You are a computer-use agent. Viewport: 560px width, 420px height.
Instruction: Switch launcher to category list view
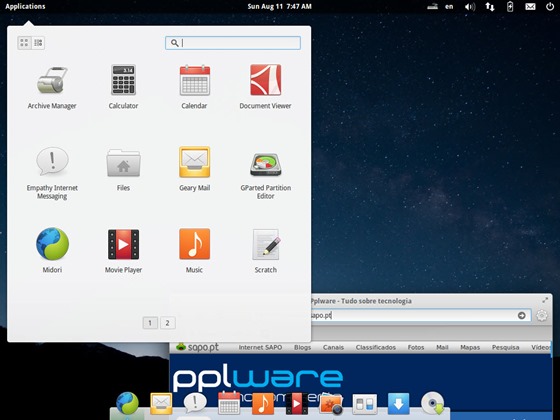pyautogui.click(x=38, y=43)
